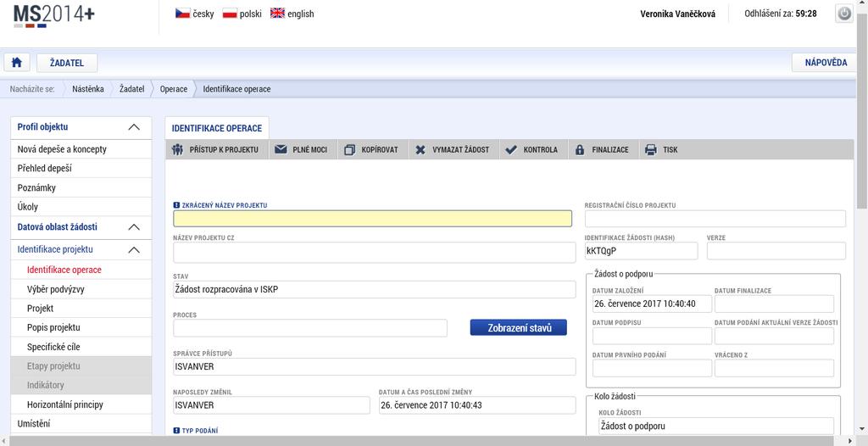Click the Naposledy změnil field
868x446 pixels.
271,405
